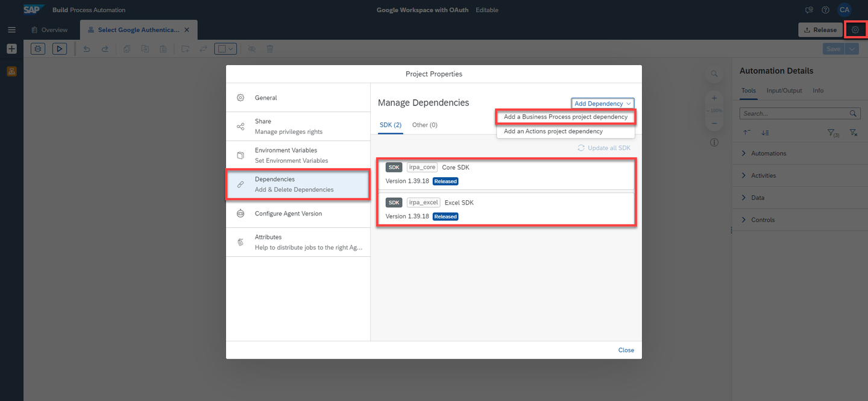This screenshot has height=401, width=868.
Task: Open the 100% zoom level dropdown
Action: pyautogui.click(x=714, y=110)
